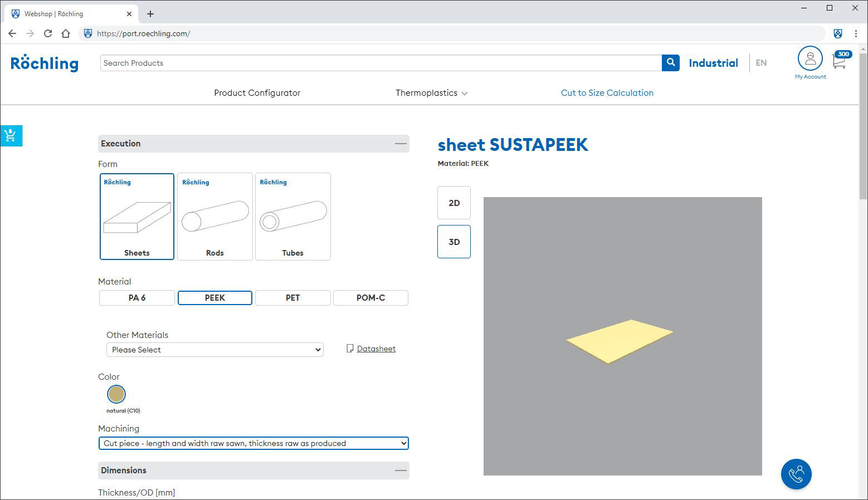The height and width of the screenshot is (500, 868).
Task: Click the browser address bar URL
Action: pyautogui.click(x=144, y=33)
